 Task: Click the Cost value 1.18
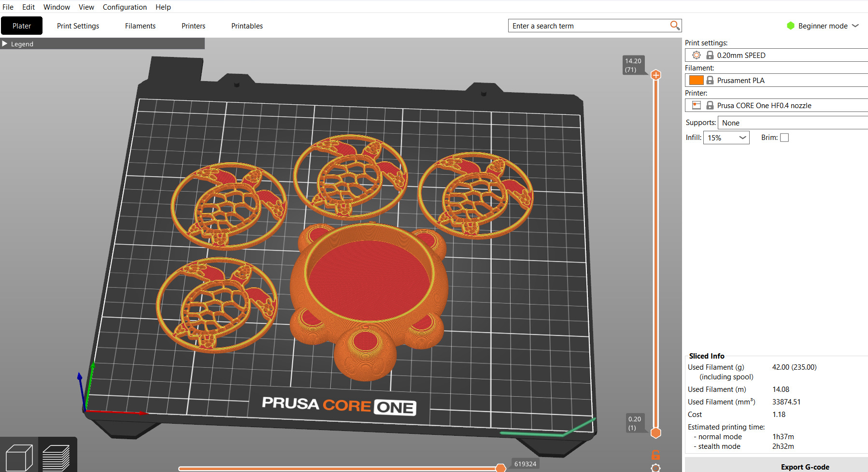pos(779,414)
